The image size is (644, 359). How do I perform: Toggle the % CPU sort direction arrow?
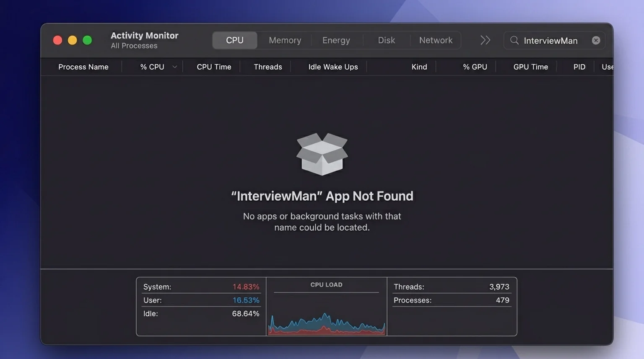(175, 67)
